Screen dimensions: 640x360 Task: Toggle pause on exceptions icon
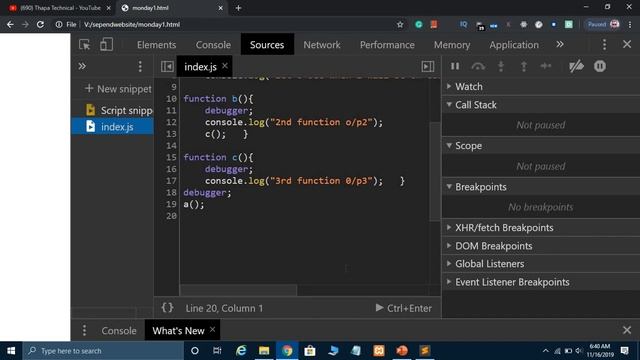(600, 66)
